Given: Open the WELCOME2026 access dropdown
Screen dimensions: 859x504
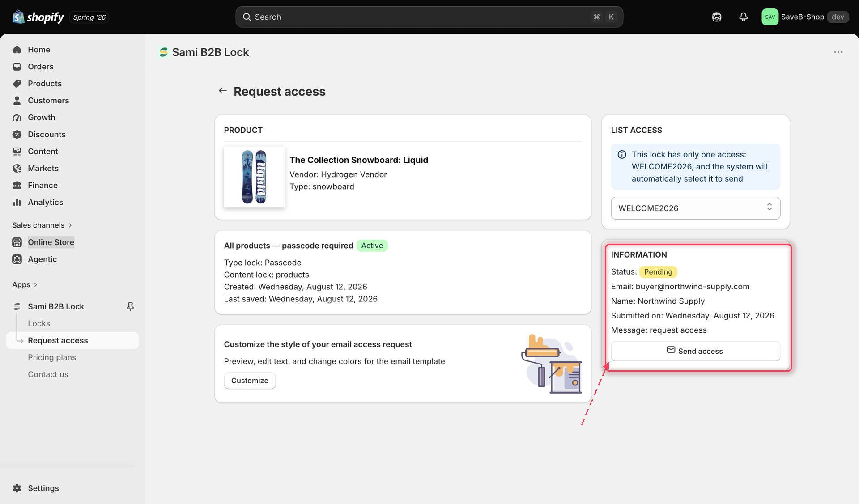Looking at the screenshot, I should click(x=695, y=208).
